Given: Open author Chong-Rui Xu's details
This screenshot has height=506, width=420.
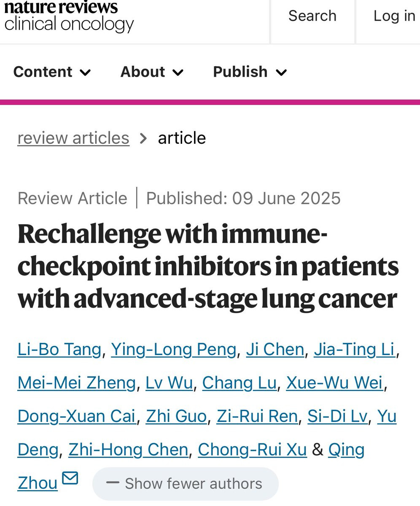Looking at the screenshot, I should (252, 449).
